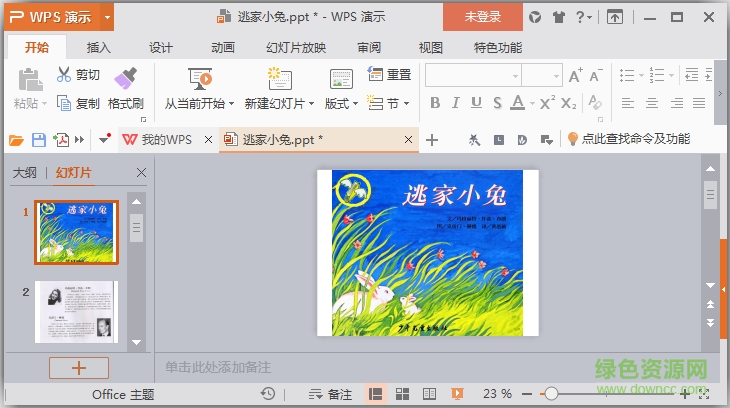Toggle center text alignment
730x408 pixels.
click(652, 103)
